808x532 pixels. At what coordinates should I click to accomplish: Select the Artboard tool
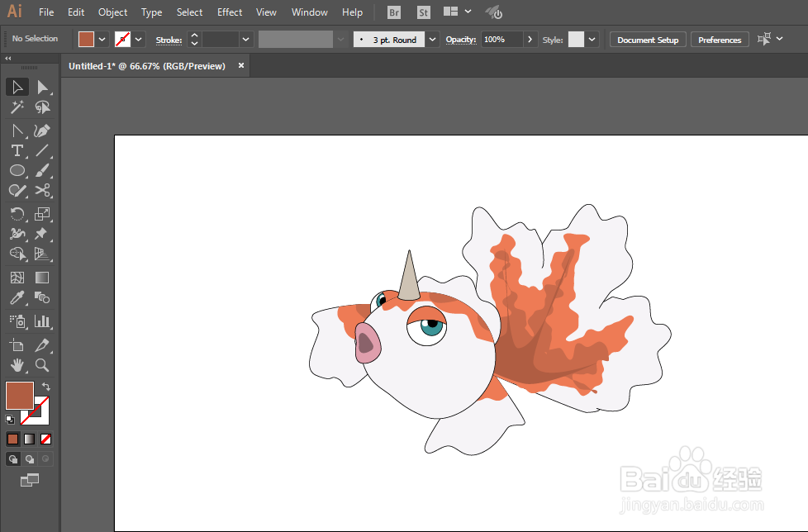click(17, 345)
